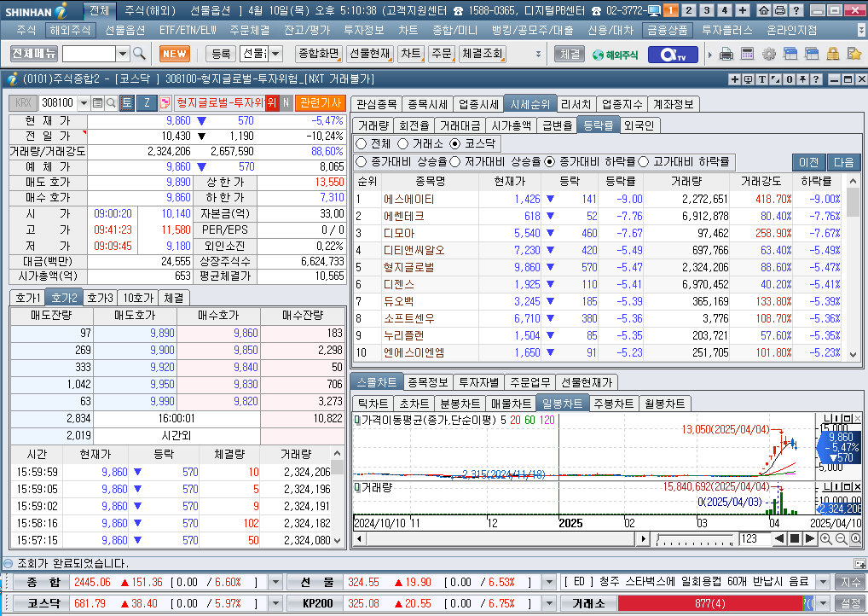Click the 해외주식 globe icon in toolbar
The height and width of the screenshot is (616, 868).
tap(615, 55)
